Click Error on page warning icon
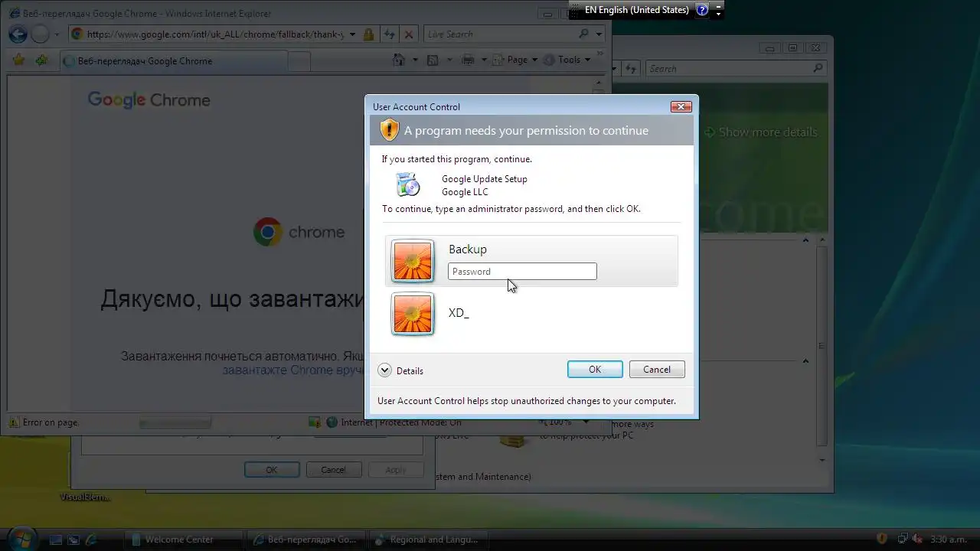Image resolution: width=980 pixels, height=551 pixels. (x=15, y=422)
